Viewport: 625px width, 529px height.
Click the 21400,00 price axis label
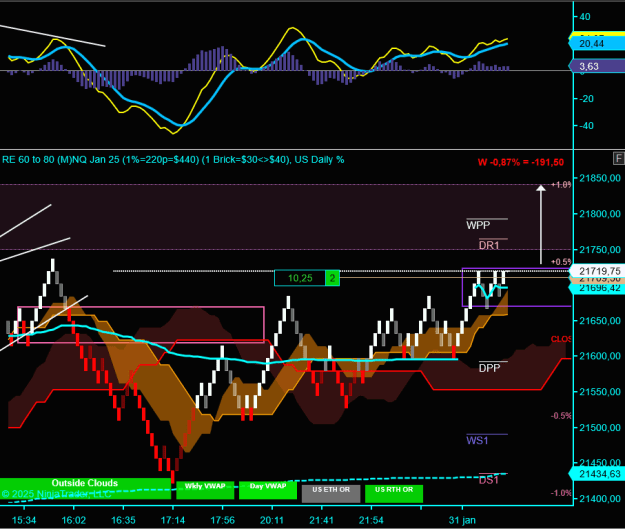click(x=600, y=499)
